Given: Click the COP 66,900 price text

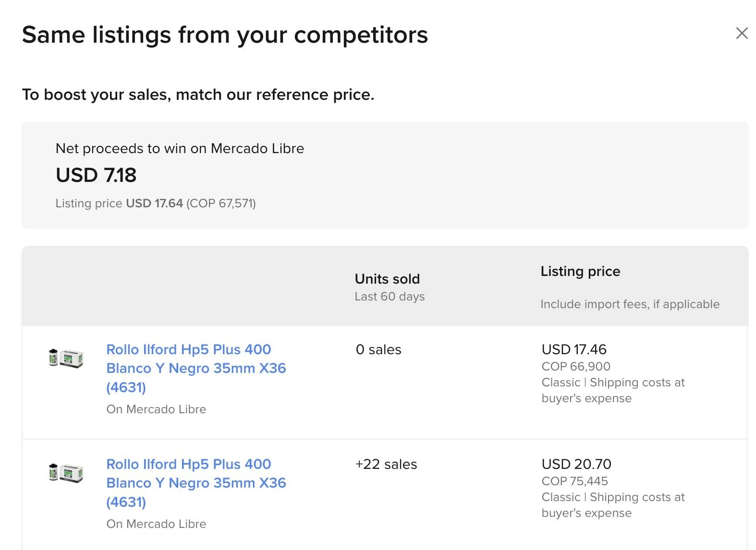Looking at the screenshot, I should pyautogui.click(x=576, y=366).
